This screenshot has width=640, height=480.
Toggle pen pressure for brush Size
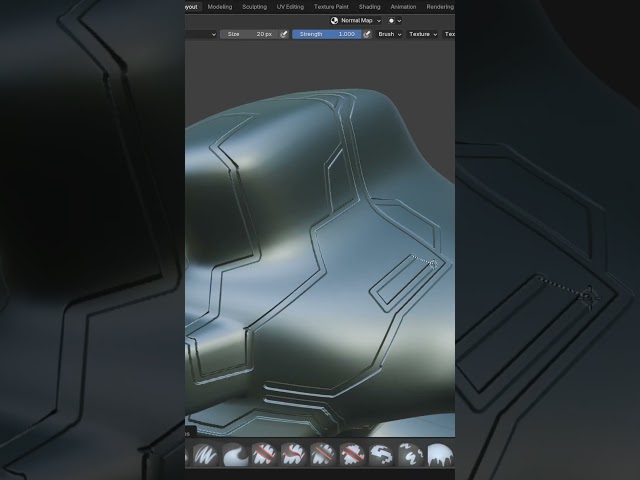284,34
